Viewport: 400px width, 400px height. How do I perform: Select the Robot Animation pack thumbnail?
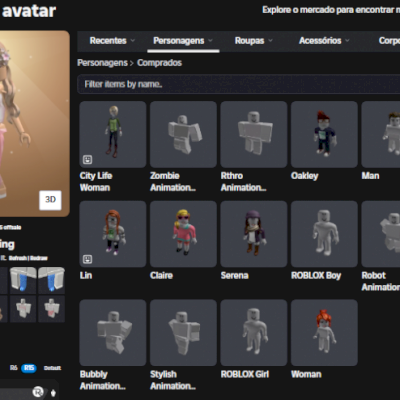(381, 234)
